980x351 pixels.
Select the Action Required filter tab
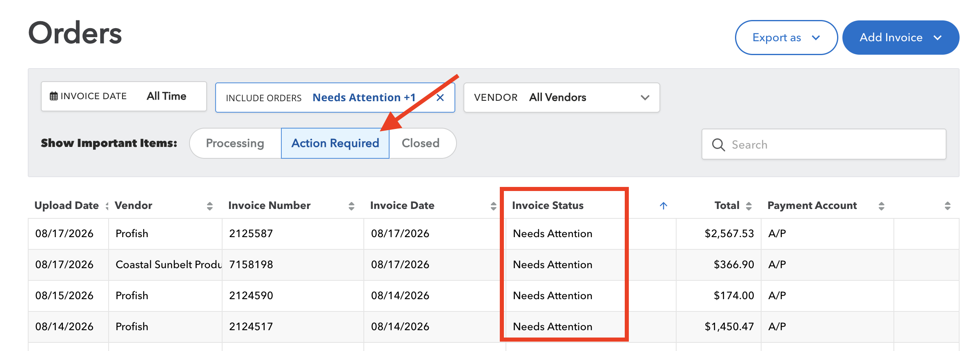pyautogui.click(x=335, y=143)
